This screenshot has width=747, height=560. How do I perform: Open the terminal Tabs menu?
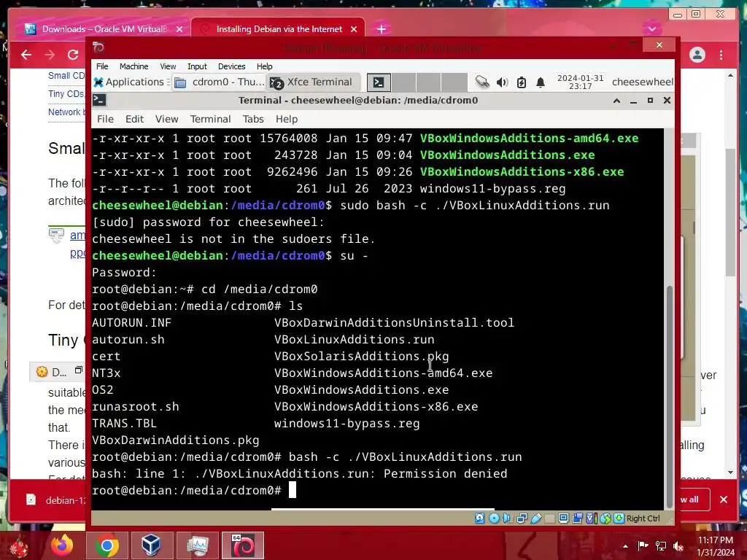[253, 119]
